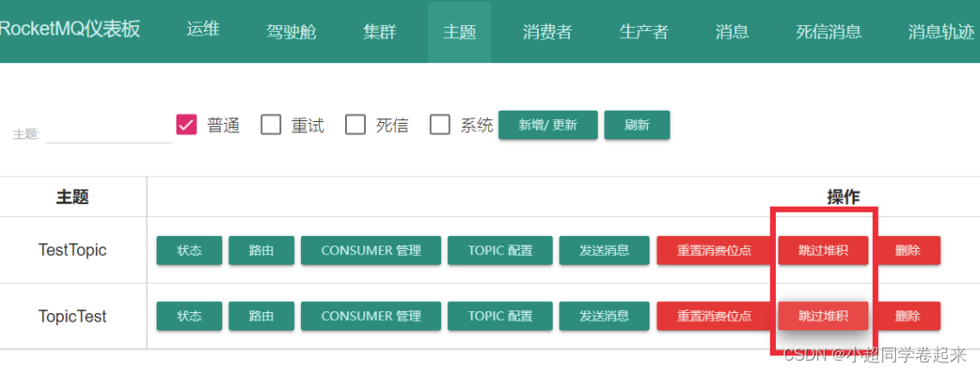Select the TopicTest name cell
This screenshot has height=371, width=980.
click(73, 316)
